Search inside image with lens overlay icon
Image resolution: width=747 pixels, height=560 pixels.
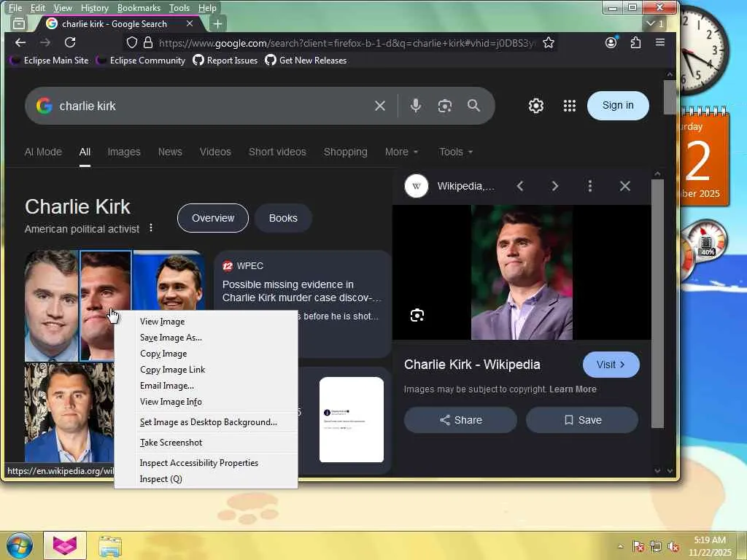417,315
